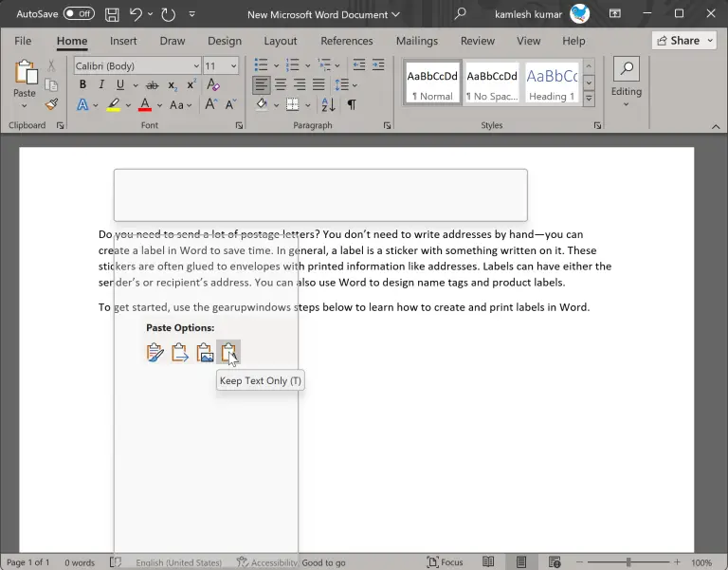728x570 pixels.
Task: Click the kamlesh kumar account name
Action: (x=528, y=14)
